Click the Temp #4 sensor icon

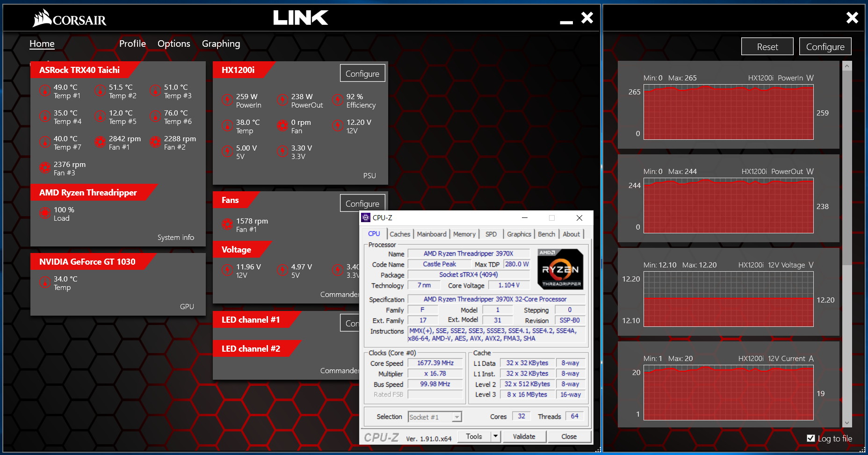[45, 116]
